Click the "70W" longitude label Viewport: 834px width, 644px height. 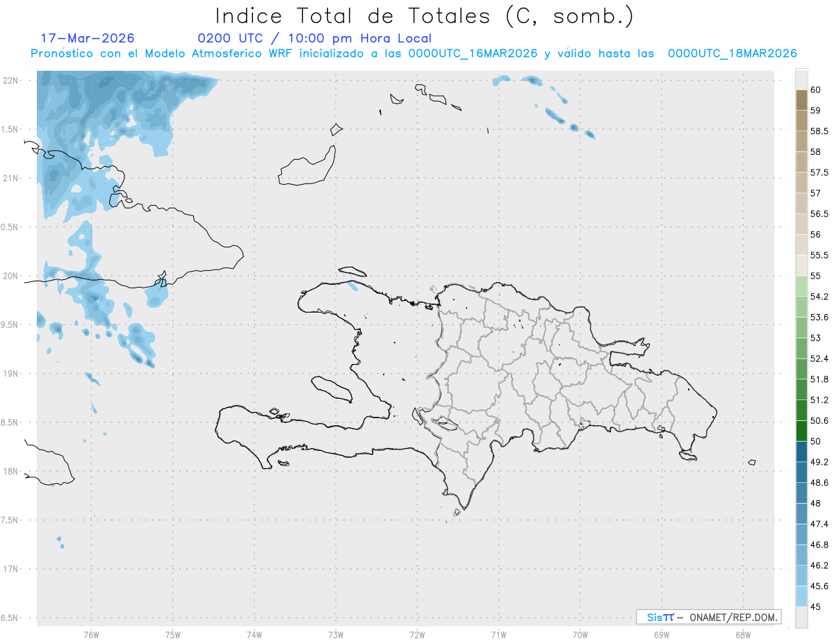580,634
